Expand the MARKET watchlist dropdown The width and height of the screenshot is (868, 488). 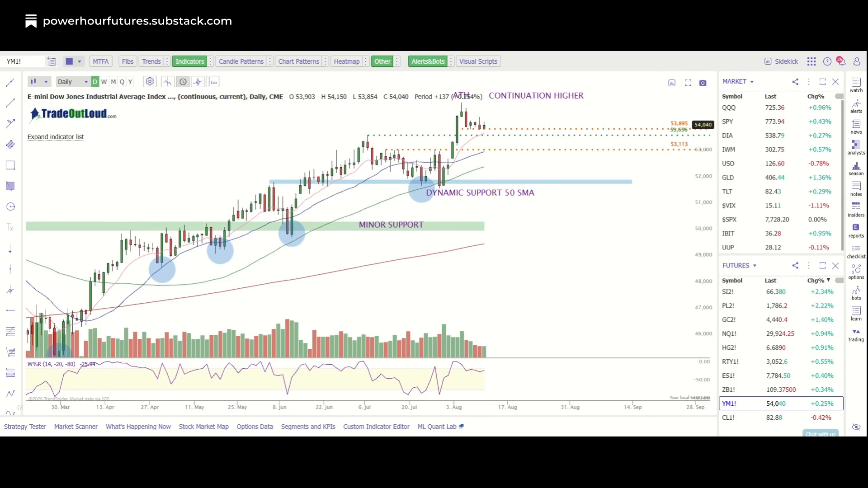point(752,82)
